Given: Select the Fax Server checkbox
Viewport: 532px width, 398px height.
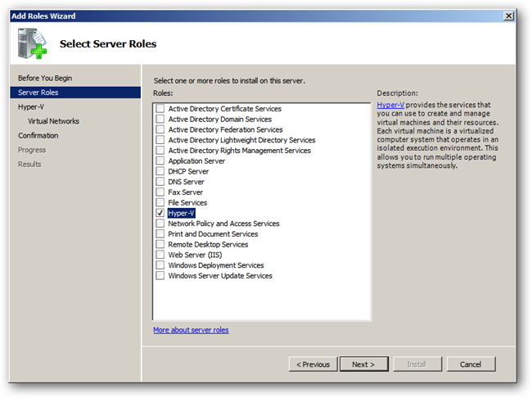Looking at the screenshot, I should [160, 192].
